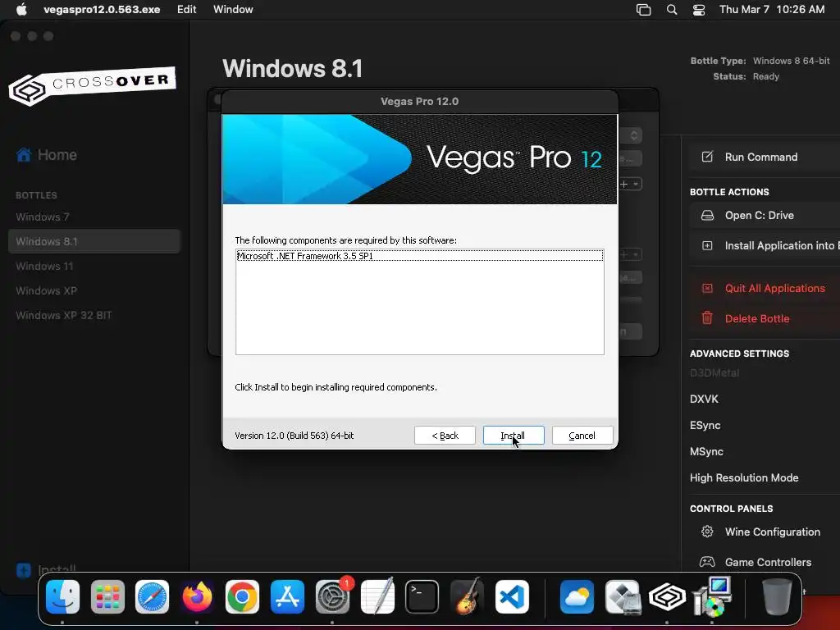Open Finder from the Dock
The height and width of the screenshot is (630, 840).
point(62,597)
